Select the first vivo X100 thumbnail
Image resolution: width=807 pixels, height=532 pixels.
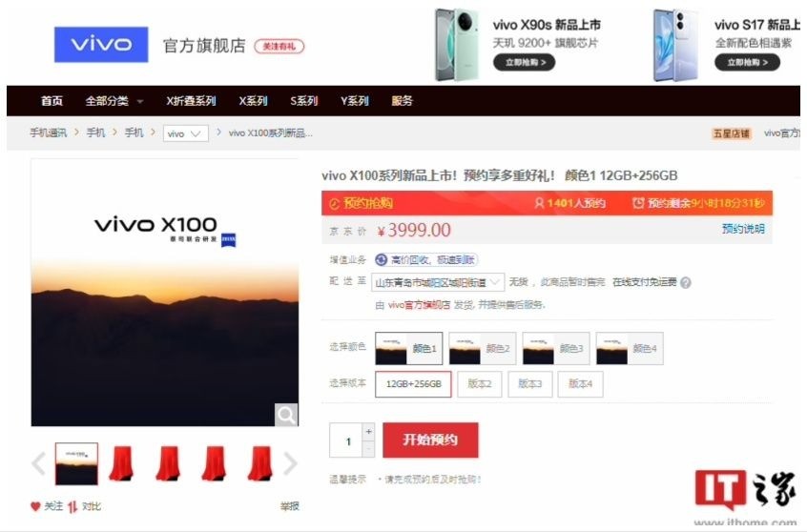pos(76,463)
